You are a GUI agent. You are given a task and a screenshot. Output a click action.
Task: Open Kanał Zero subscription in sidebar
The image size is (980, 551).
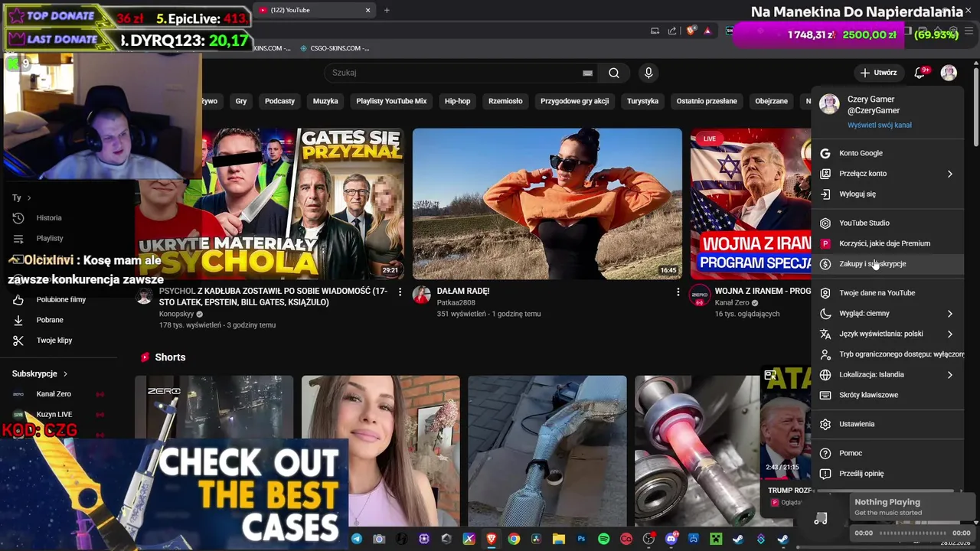[x=54, y=394]
